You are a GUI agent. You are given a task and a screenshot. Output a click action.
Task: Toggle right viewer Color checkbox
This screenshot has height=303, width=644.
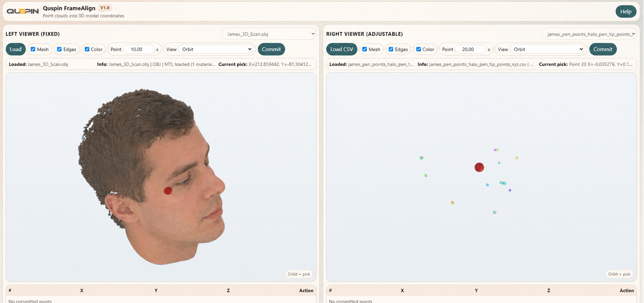coord(419,49)
